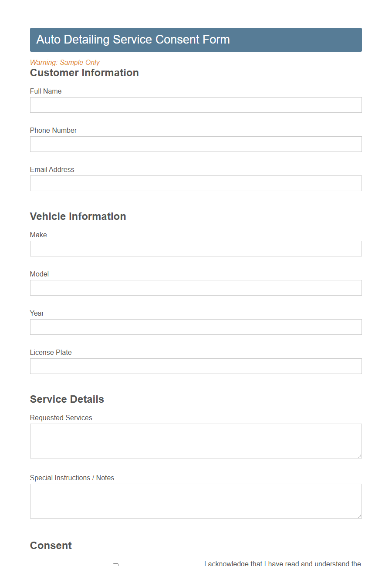Image resolution: width=392 pixels, height=566 pixels.
Task: Click the Requested Services resize handle
Action: (359, 455)
